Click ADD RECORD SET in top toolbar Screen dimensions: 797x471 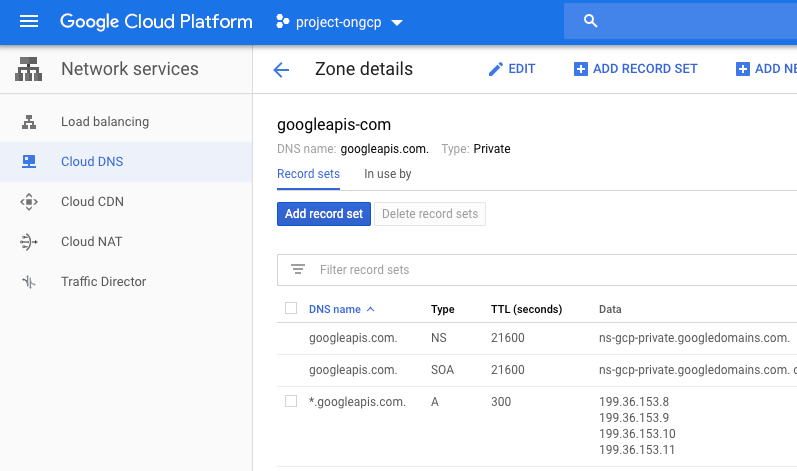point(635,69)
